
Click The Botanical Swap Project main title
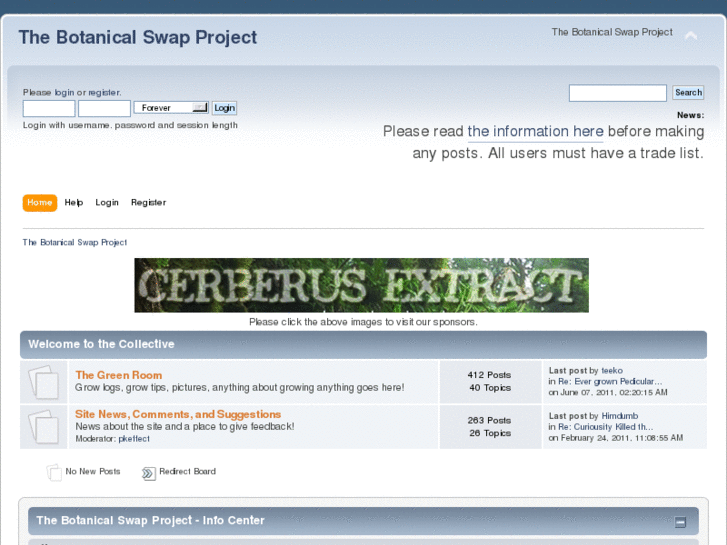click(x=138, y=38)
